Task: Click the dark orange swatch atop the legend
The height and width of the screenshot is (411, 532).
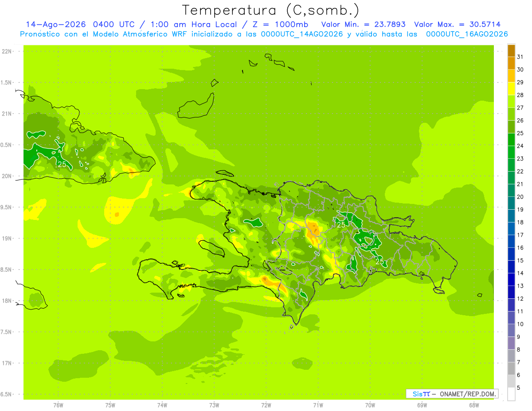Action: coord(511,51)
